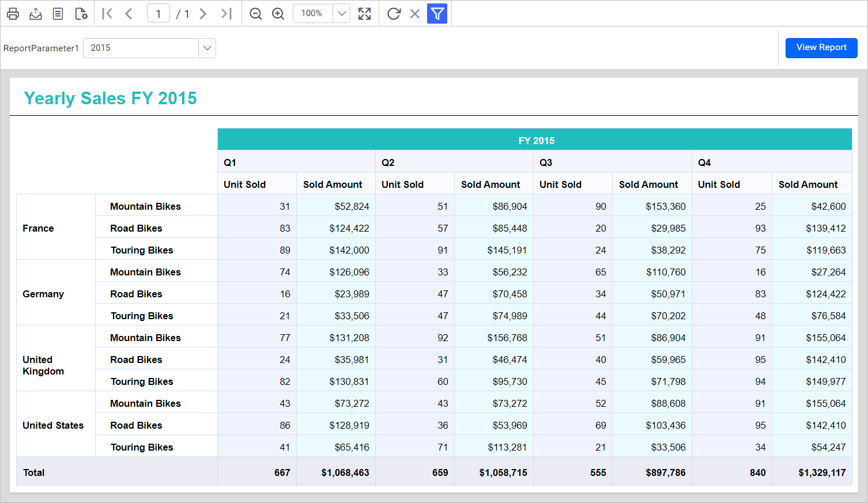868x503 pixels.
Task: Click the $103,436 cell
Action: pyautogui.click(x=652, y=425)
